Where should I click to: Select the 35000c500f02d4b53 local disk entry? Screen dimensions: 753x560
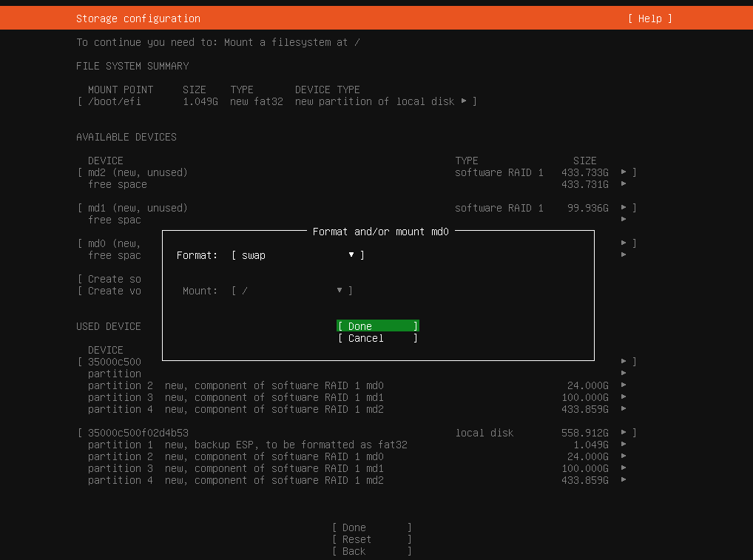pos(138,433)
